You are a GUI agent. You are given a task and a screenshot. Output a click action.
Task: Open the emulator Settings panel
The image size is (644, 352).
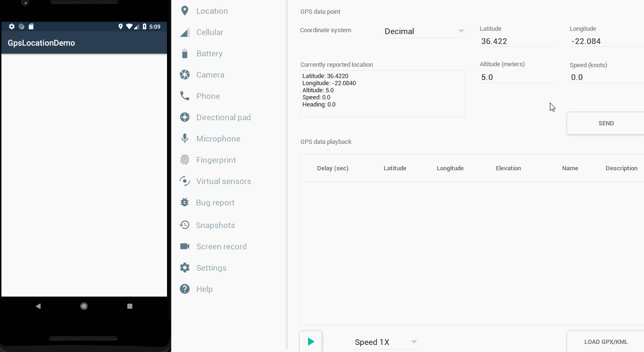[212, 267]
